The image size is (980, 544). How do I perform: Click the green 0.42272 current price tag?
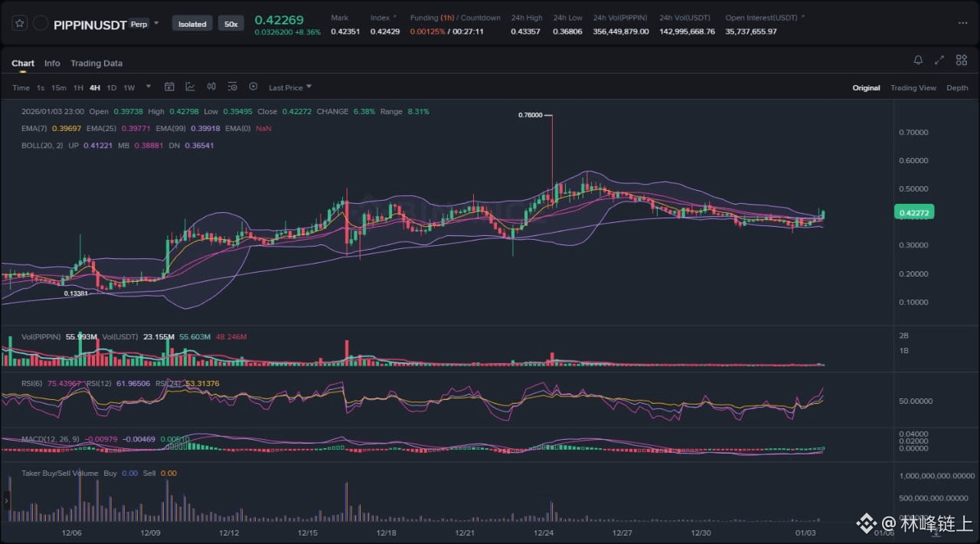913,212
